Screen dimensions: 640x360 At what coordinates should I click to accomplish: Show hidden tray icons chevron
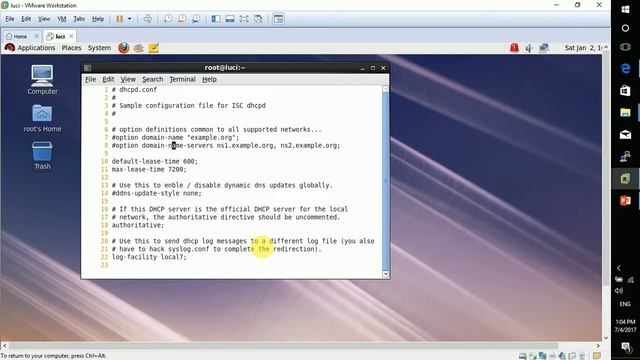[619, 268]
